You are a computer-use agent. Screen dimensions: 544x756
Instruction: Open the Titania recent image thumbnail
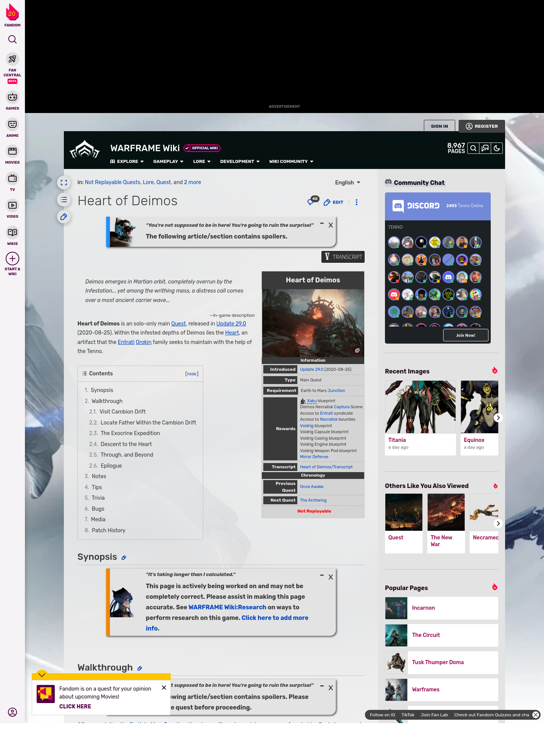click(x=420, y=407)
